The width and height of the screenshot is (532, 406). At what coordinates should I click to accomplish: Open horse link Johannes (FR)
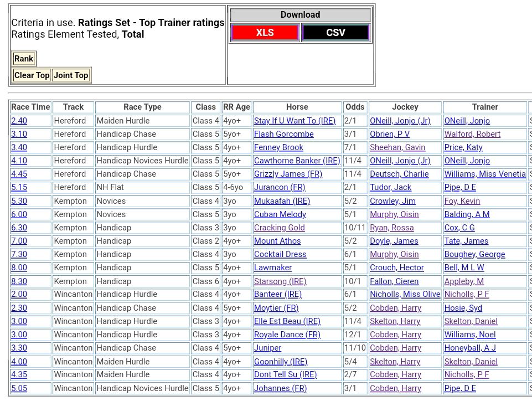point(280,388)
